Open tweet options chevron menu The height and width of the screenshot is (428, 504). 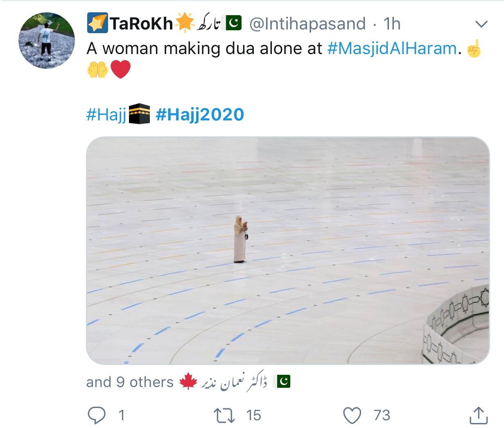click(481, 24)
